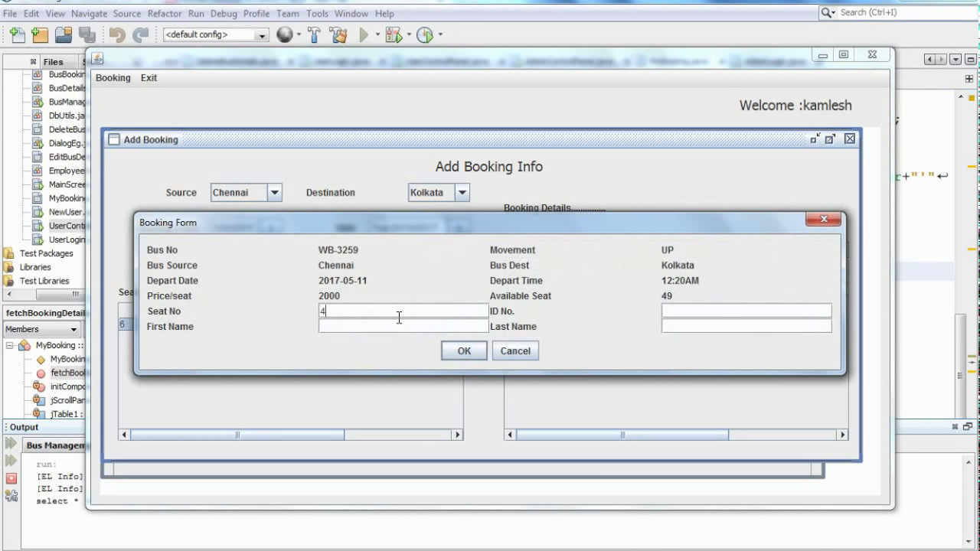The image size is (980, 551).
Task: Open the Tools menu
Action: (x=317, y=14)
